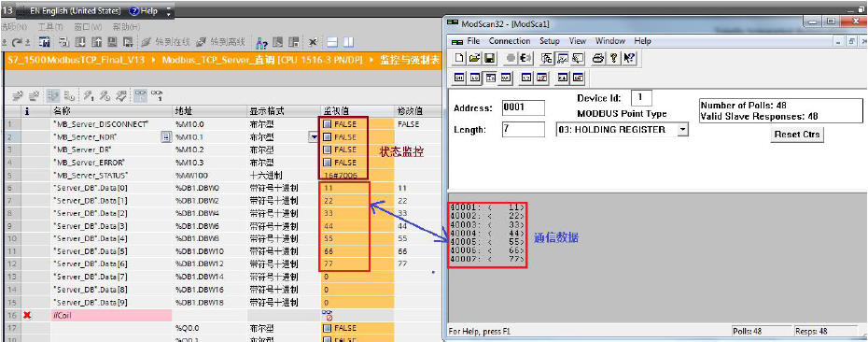Click the download to device icon
This screenshot has height=342, width=868.
pyautogui.click(x=79, y=42)
